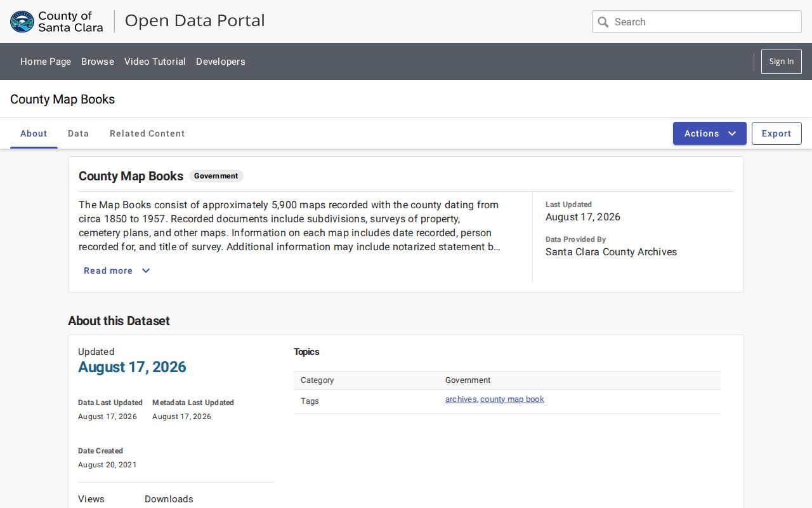812x508 pixels.
Task: Follow the county map book tag link
Action: pos(512,399)
